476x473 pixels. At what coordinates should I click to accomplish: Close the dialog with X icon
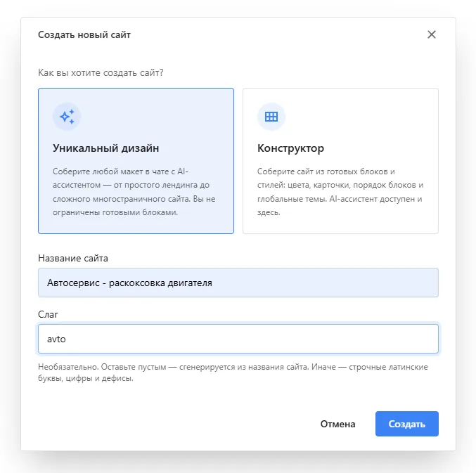point(432,34)
